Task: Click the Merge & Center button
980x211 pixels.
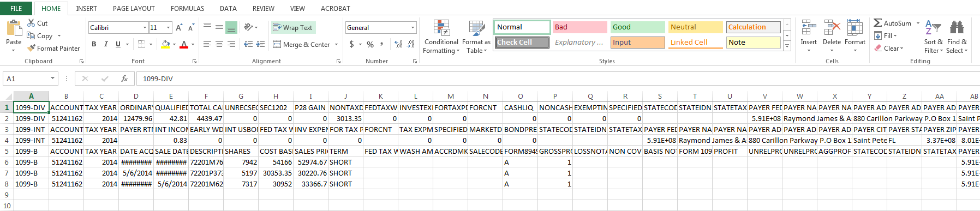Action: 302,44
